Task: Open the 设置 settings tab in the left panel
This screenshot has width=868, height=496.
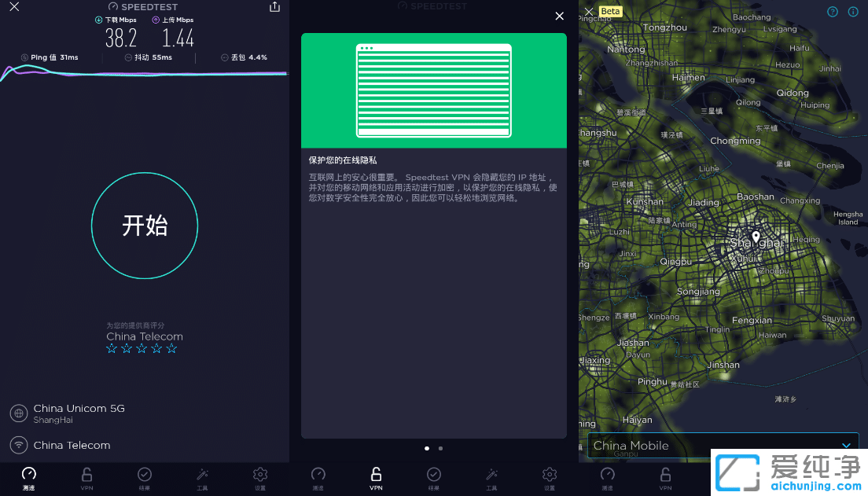Action: coord(260,479)
